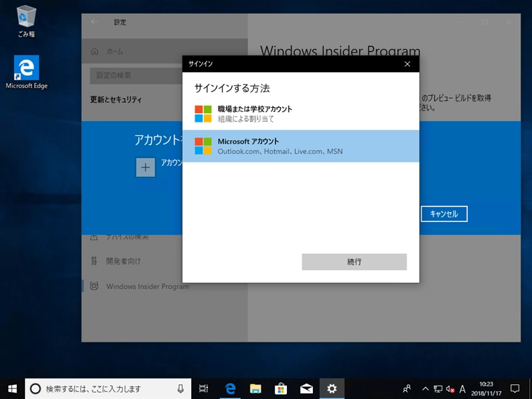Screen dimensions: 532x399
Task: Click the taskbar search box
Action: 108,388
